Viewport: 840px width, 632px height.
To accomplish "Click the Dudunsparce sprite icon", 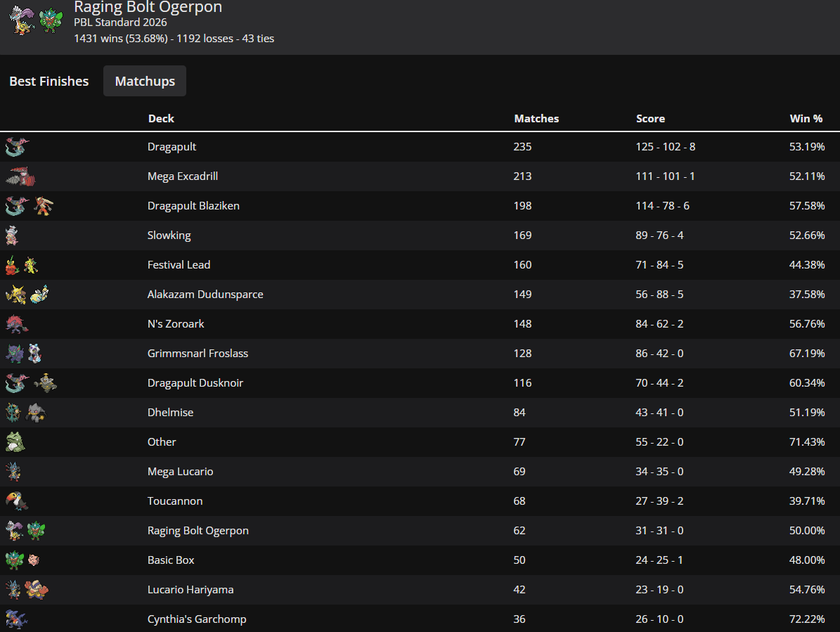I will [39, 294].
